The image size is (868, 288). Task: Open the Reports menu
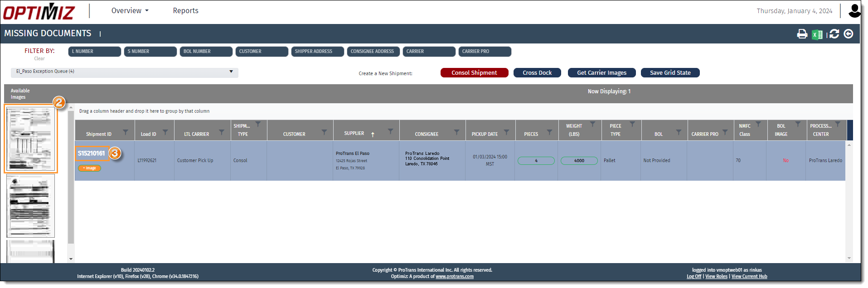point(185,11)
